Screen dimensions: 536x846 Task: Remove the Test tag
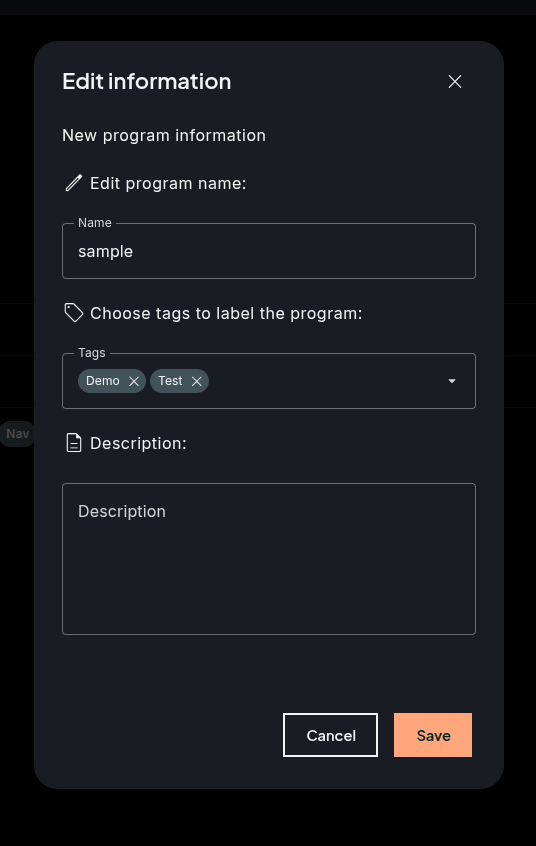tap(196, 381)
